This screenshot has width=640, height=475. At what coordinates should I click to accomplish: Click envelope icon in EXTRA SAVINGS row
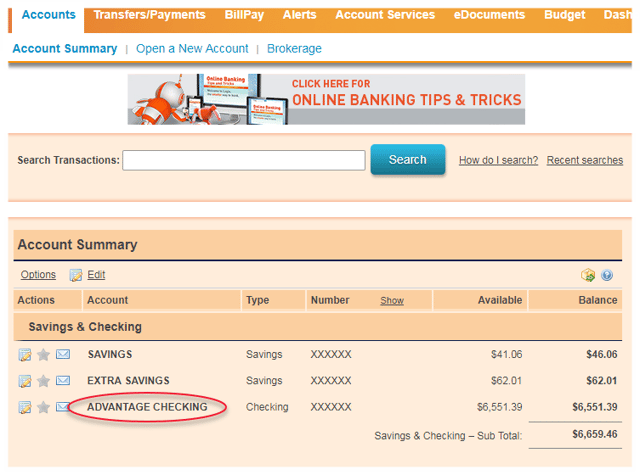point(62,380)
